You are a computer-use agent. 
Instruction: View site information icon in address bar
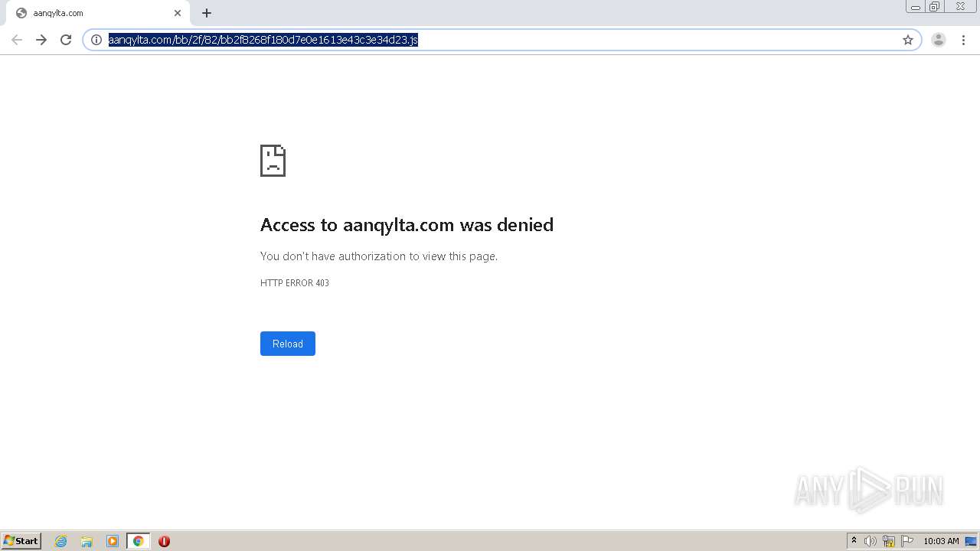coord(96,40)
